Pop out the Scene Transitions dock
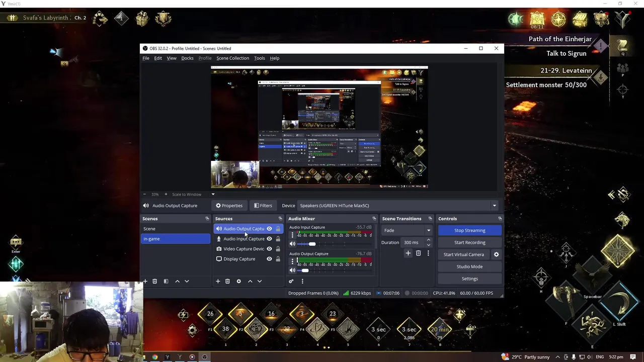Viewport: 644px width, 362px height. [x=430, y=219]
